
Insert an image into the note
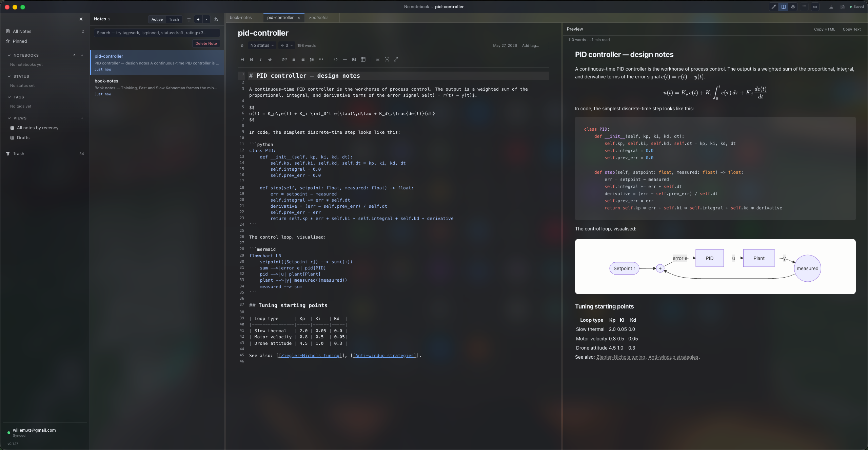point(354,59)
